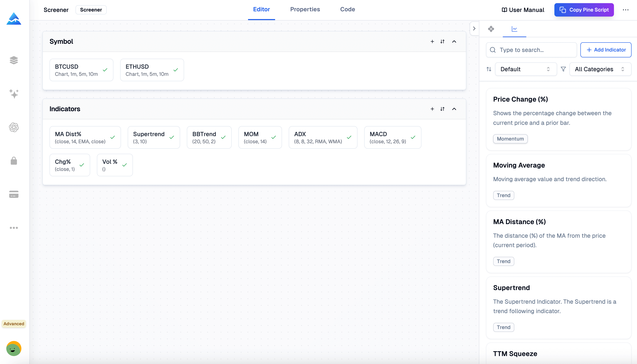Switch to the components grid panel icon

coord(491,29)
